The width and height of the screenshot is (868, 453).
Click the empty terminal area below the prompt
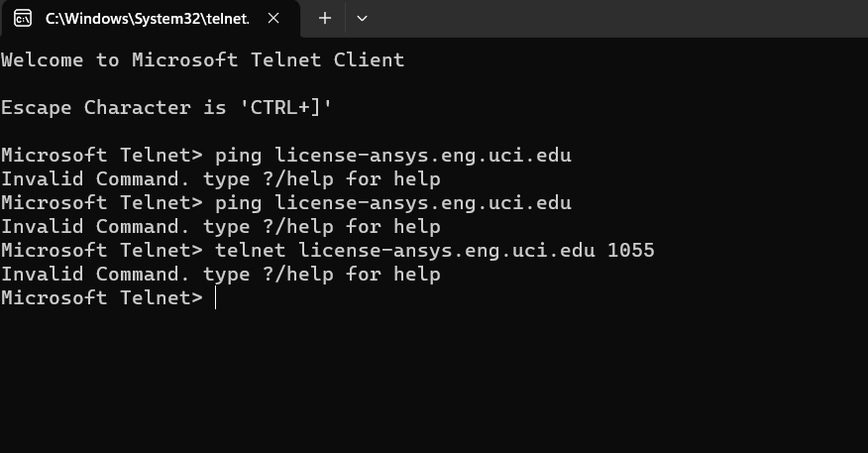(434, 382)
